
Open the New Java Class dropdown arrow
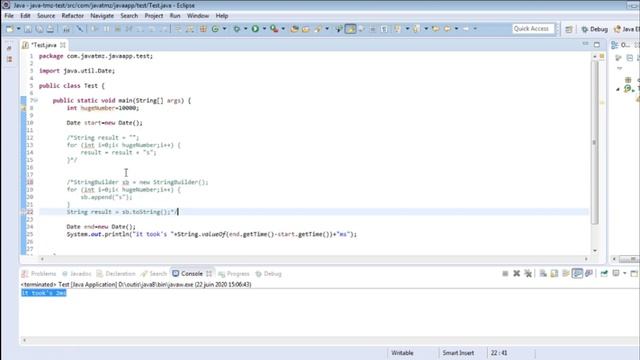point(224,29)
